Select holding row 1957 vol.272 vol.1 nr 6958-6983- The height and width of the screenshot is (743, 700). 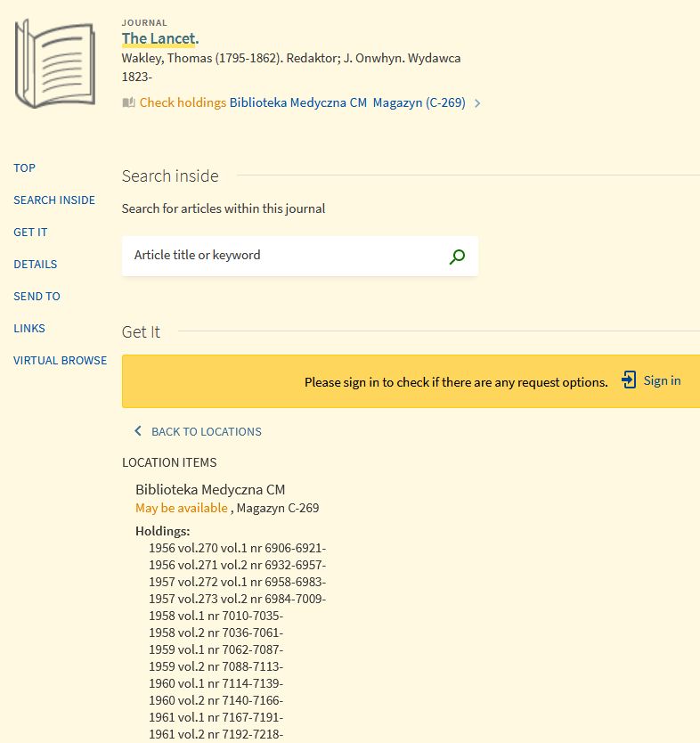click(x=237, y=582)
